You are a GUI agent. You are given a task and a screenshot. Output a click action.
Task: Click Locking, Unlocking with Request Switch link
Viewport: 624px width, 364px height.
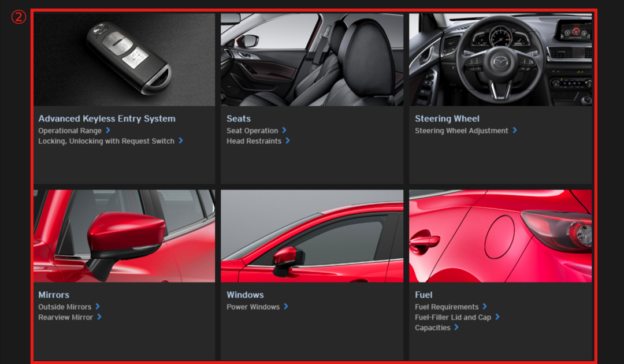pos(106,142)
